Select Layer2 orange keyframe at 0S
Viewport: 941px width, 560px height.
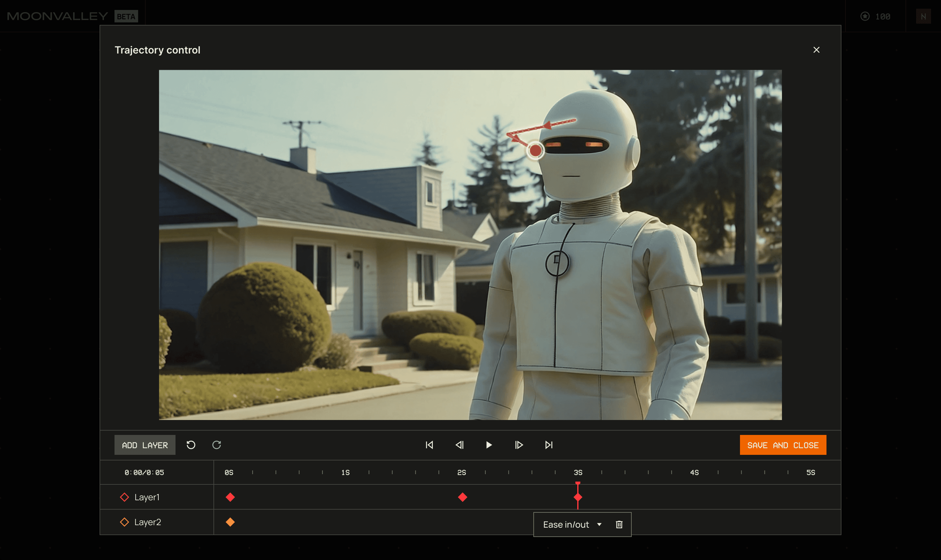[230, 522]
